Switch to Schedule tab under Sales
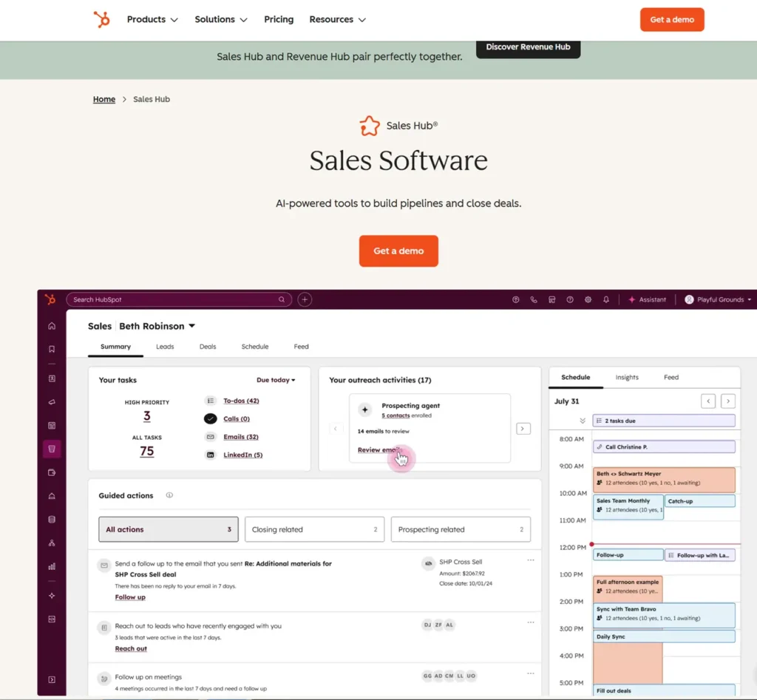This screenshot has width=757, height=700. (x=255, y=346)
